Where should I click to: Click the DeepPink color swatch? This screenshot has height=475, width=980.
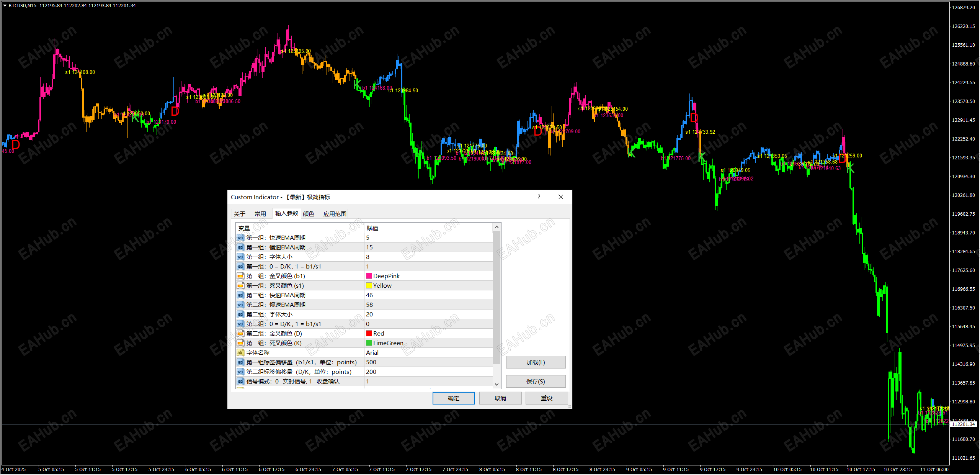tap(369, 276)
